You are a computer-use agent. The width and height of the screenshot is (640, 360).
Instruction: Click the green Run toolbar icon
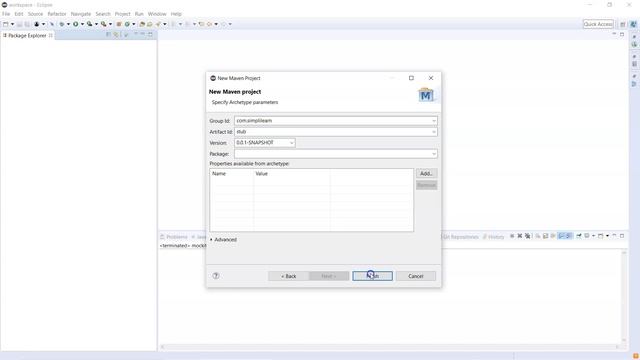(76, 24)
